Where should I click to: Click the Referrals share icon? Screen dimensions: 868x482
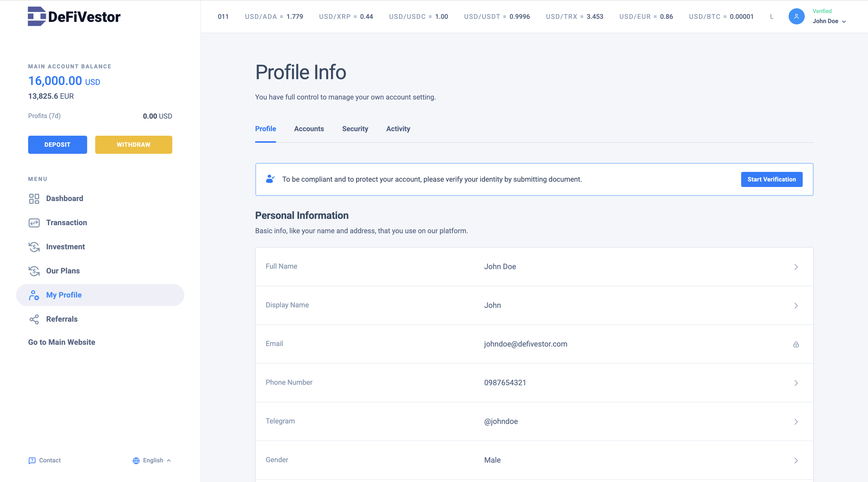coord(34,319)
